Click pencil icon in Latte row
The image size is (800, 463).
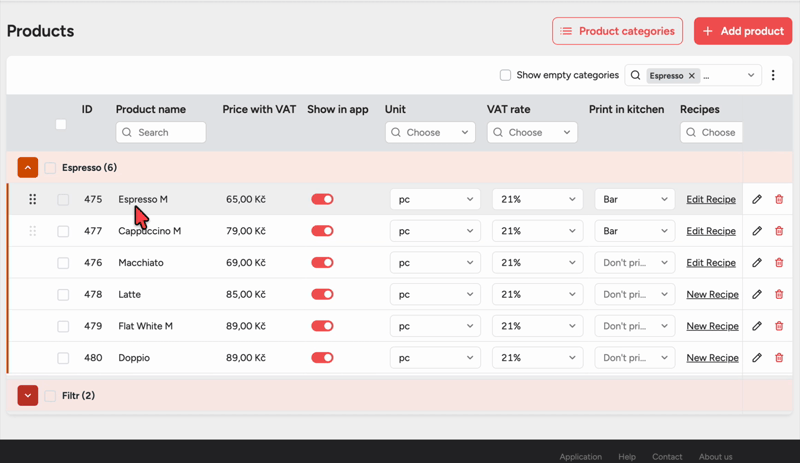pos(757,294)
